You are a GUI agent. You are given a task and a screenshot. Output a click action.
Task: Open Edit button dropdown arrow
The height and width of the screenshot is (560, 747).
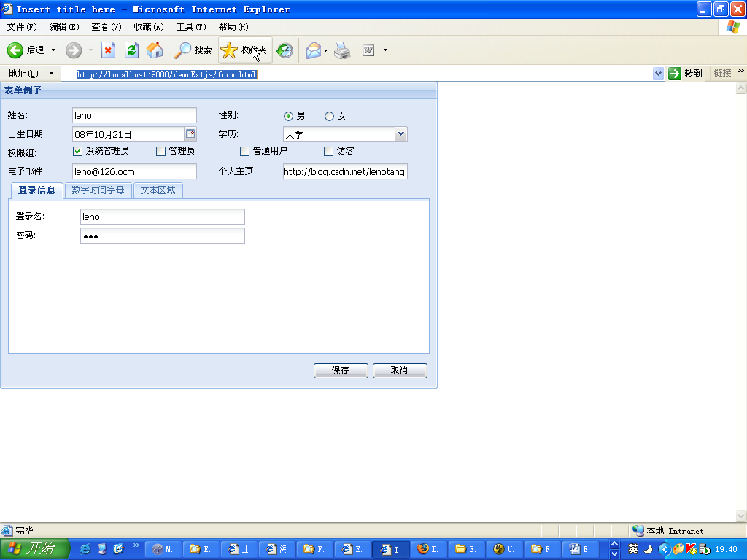[x=385, y=50]
